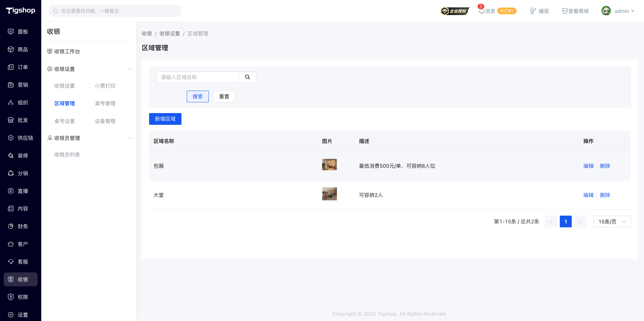
Task: Open the 客服 customer service icon
Action: [x=11, y=262]
